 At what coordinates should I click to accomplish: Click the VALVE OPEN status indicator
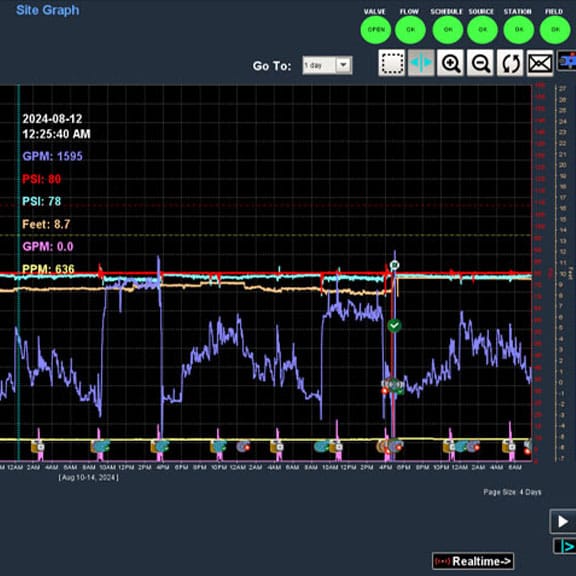[x=376, y=29]
